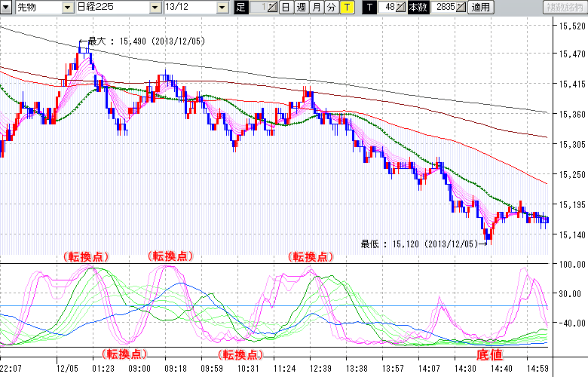This screenshot has height=377, width=588.
Task: Switch chart to weekly 週 bars
Action: tap(301, 8)
